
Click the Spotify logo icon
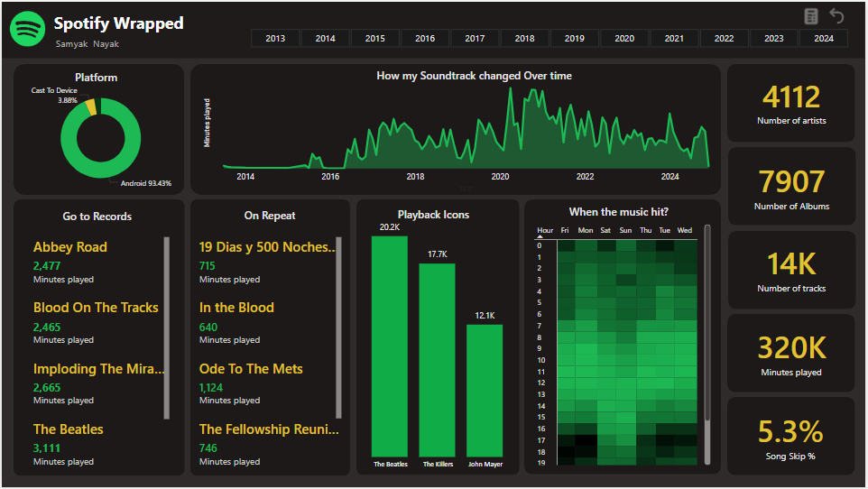coord(27,29)
